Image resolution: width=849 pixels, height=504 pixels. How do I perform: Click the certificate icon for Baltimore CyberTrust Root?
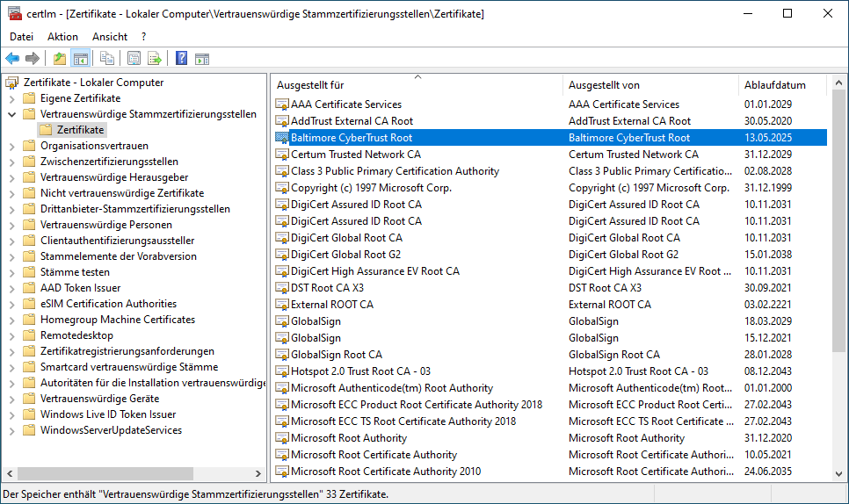click(x=281, y=138)
